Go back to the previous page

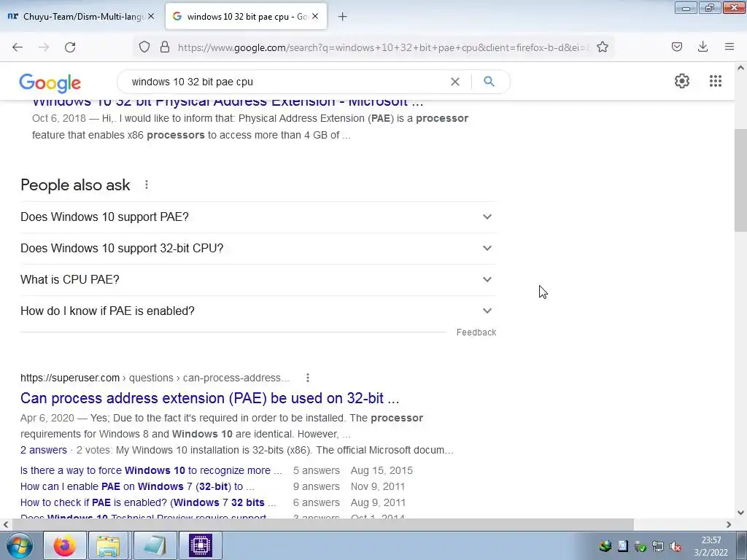(x=18, y=47)
